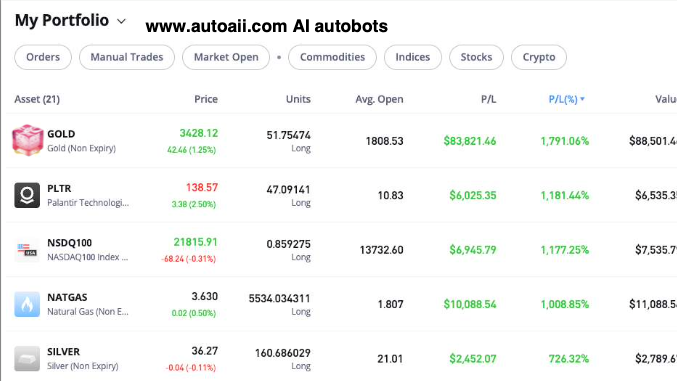Screen dimensions: 677x381
Task: Sort by the Price column header
Action: click(206, 99)
